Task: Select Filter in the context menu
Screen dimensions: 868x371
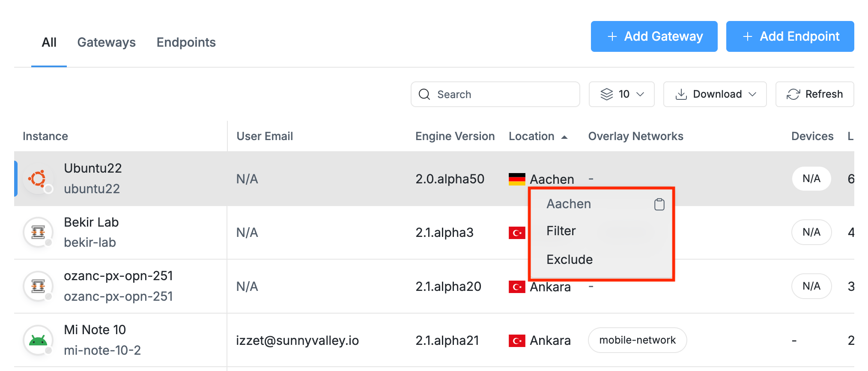Action: coord(561,231)
